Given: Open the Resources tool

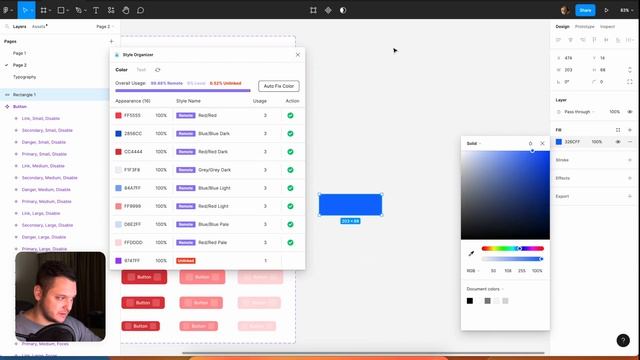Looking at the screenshot, I should click(111, 10).
